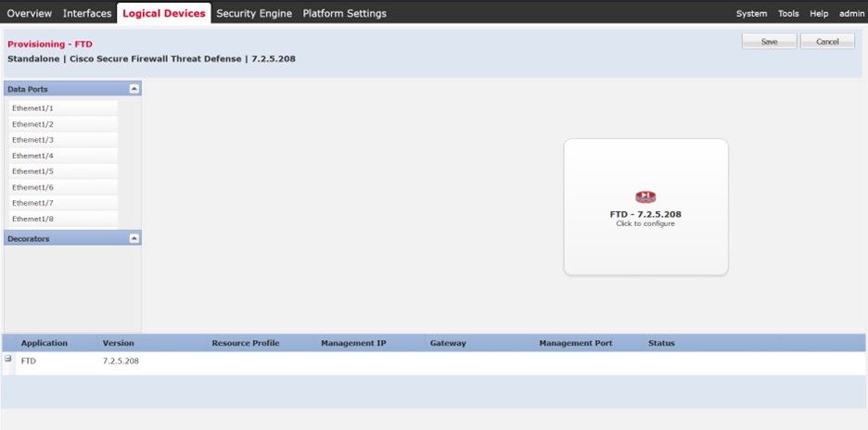868x430 pixels.
Task: Click 'Click to configure' on the FTD box
Action: (x=645, y=223)
